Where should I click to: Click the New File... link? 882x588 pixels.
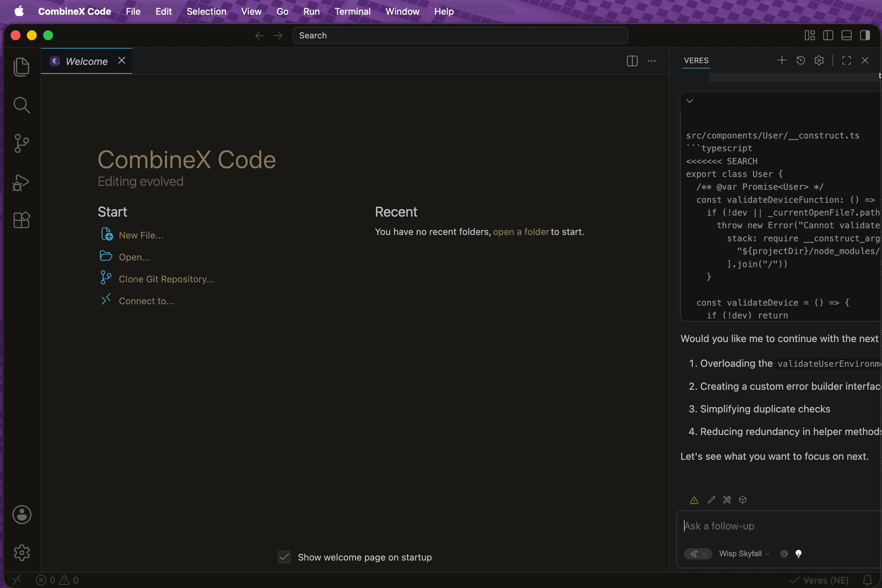point(141,235)
